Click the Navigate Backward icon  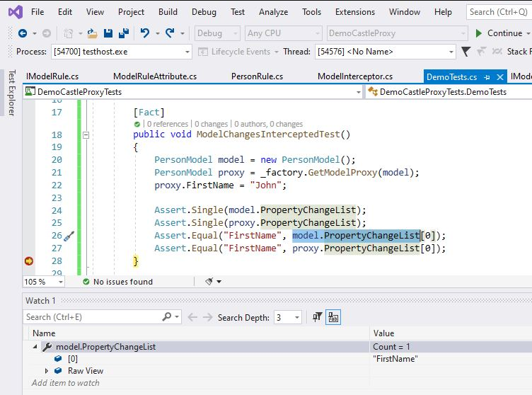coord(23,33)
